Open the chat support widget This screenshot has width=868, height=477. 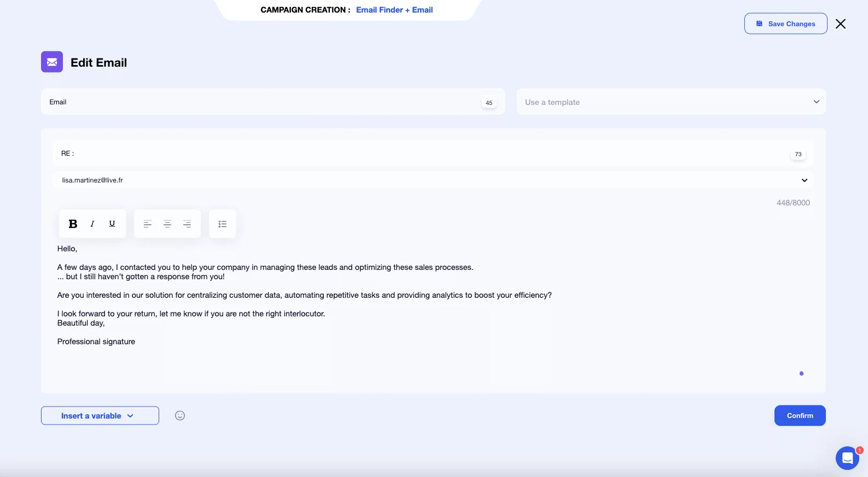(847, 458)
